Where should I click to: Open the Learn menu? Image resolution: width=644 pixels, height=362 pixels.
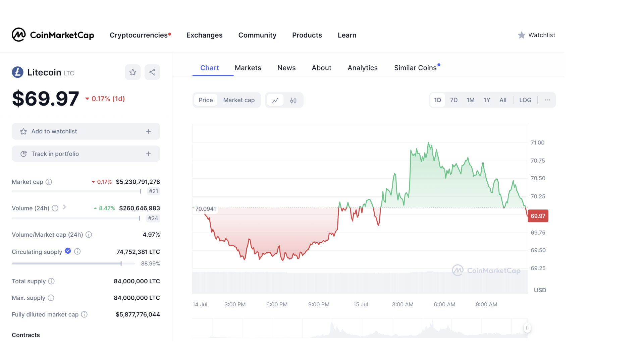[x=347, y=35]
